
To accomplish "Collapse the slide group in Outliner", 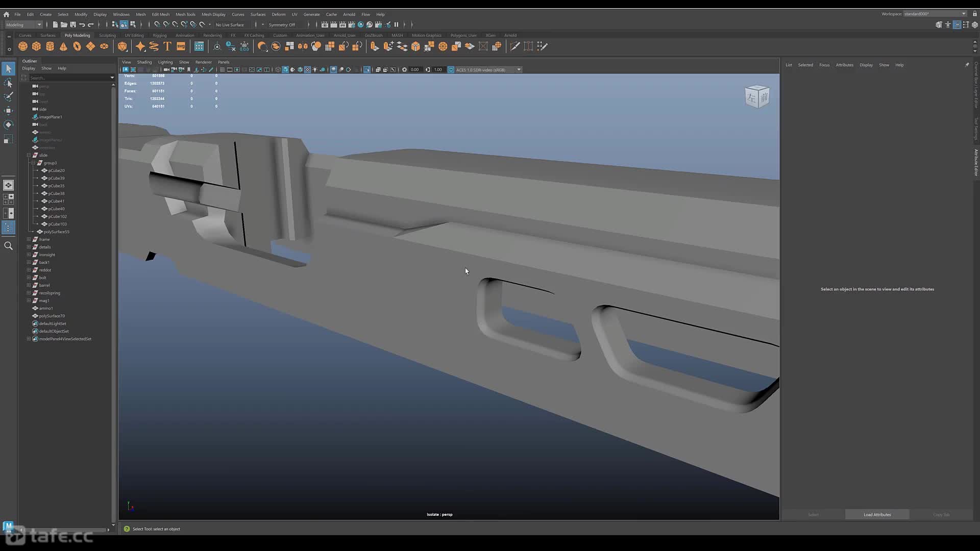I will pyautogui.click(x=29, y=155).
